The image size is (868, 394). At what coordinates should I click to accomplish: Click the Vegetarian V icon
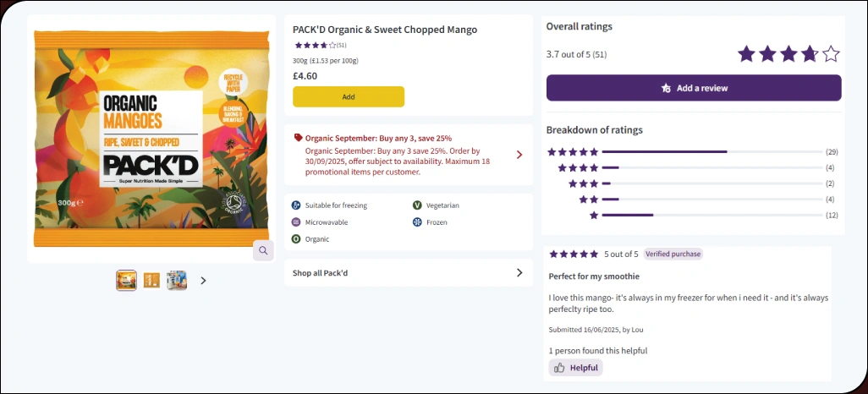(x=417, y=205)
